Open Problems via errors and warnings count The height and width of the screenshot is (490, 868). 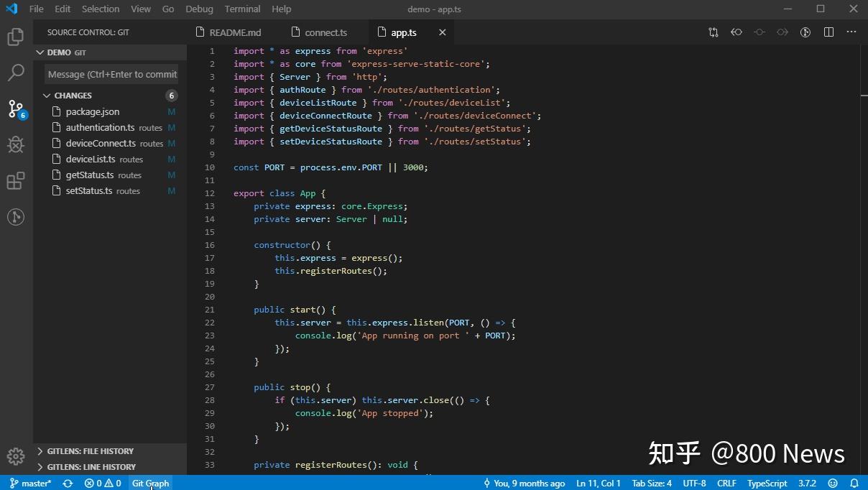(103, 484)
